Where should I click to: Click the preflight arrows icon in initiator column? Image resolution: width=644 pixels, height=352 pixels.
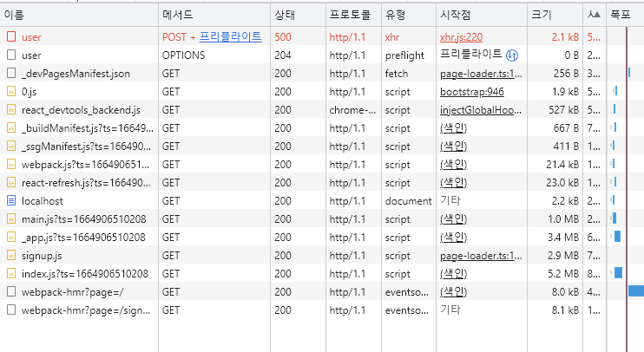point(512,55)
